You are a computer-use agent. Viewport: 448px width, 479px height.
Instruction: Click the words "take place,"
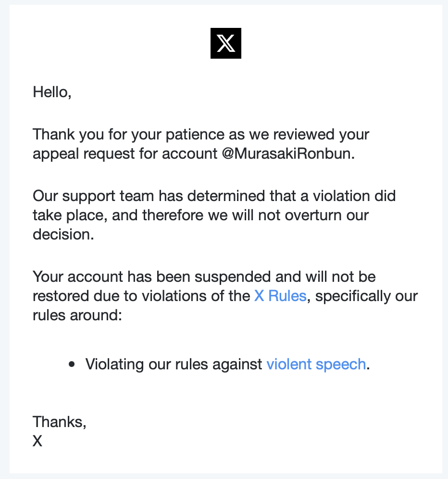[70, 215]
